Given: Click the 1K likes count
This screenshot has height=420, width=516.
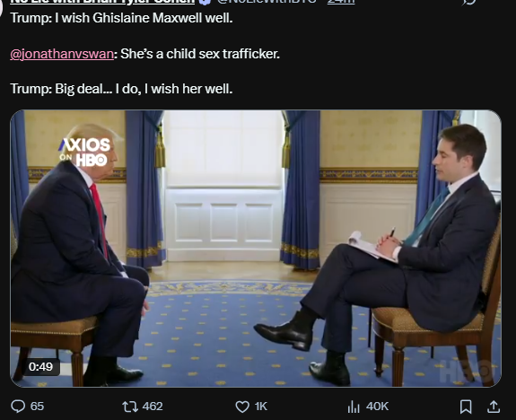Looking at the screenshot, I should pos(261,407).
